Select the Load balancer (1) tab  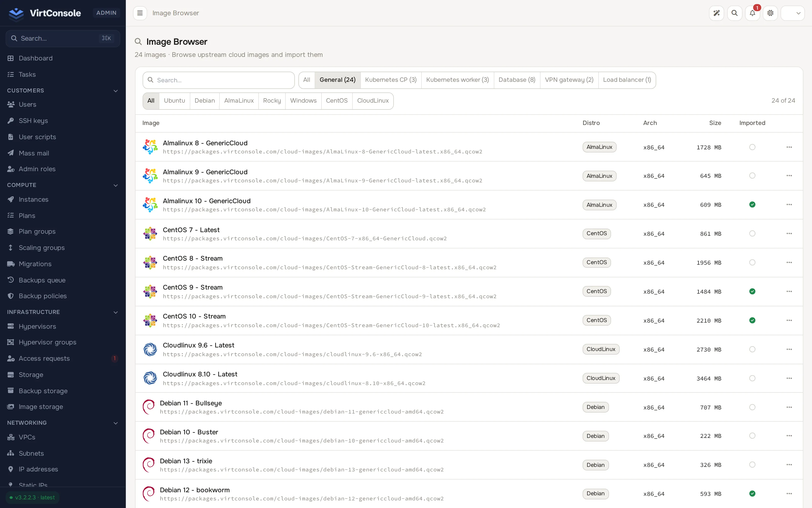point(627,80)
